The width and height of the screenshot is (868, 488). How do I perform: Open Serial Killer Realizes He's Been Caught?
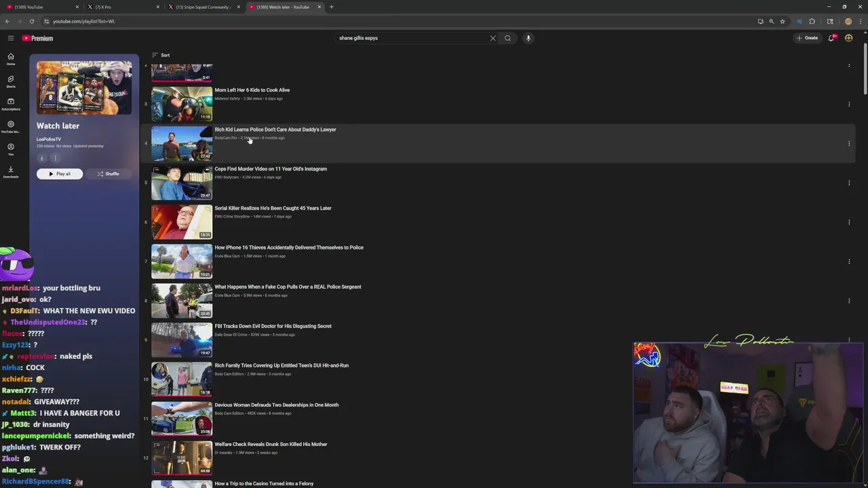pyautogui.click(x=273, y=208)
